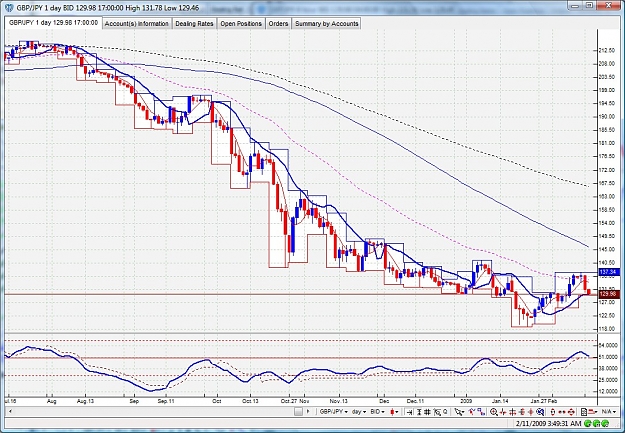625x433 pixels.
Task: Click the vertical stretch arrows icon
Action: tap(553, 412)
